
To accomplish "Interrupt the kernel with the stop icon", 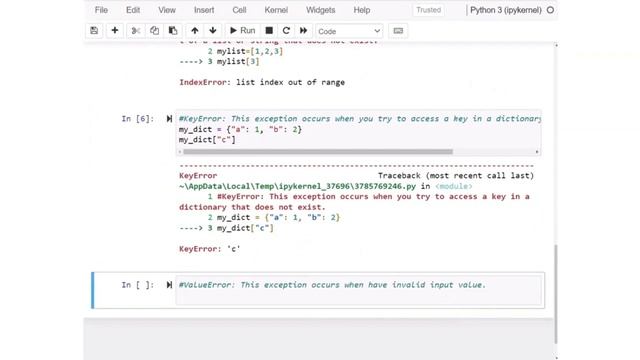I will [x=269, y=31].
